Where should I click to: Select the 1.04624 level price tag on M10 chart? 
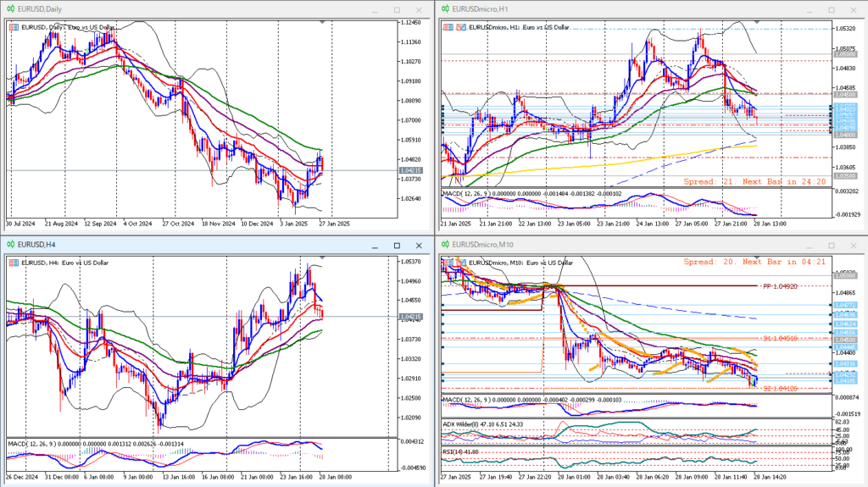845,324
